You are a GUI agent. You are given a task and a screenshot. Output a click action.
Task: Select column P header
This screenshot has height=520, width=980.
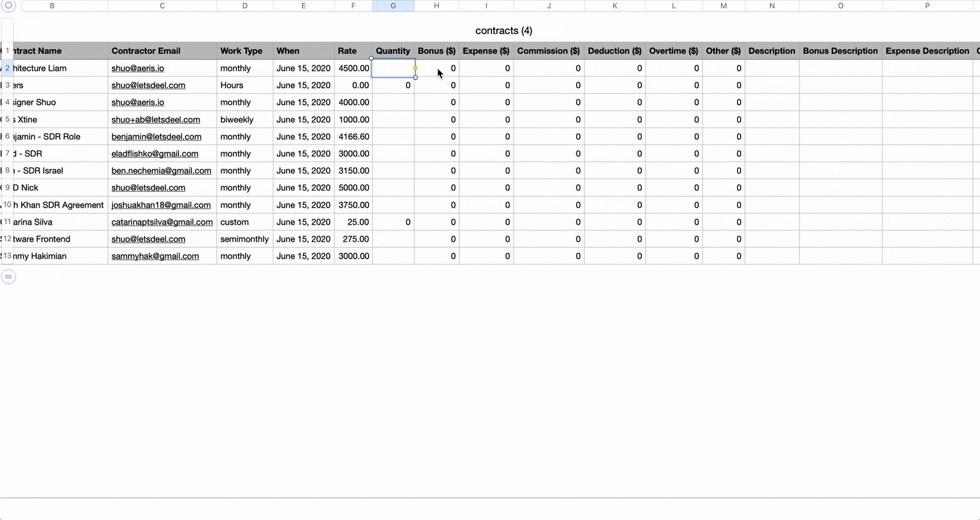927,5
